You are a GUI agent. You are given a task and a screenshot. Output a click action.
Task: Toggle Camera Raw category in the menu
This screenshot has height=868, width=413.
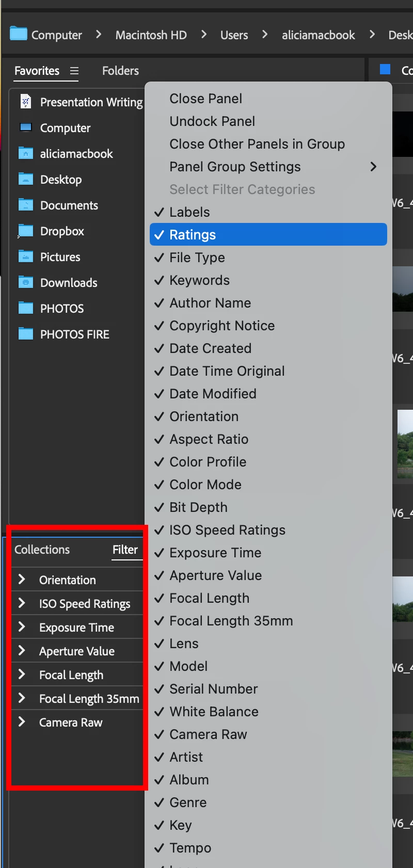click(268, 734)
